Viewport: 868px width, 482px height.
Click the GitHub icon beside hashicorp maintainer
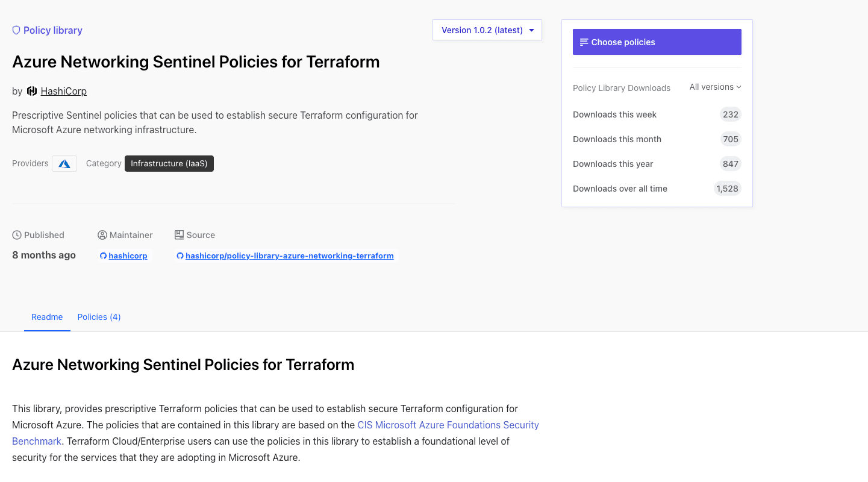[x=104, y=256]
